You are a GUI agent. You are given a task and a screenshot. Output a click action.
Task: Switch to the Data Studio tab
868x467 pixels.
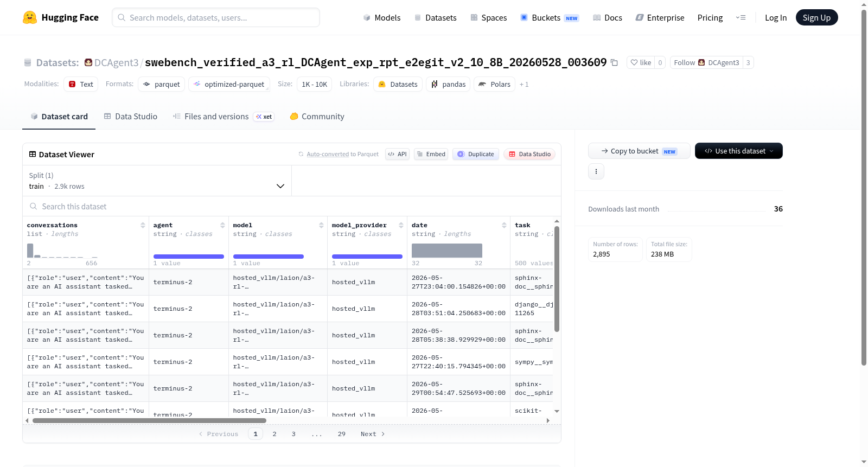tap(131, 117)
